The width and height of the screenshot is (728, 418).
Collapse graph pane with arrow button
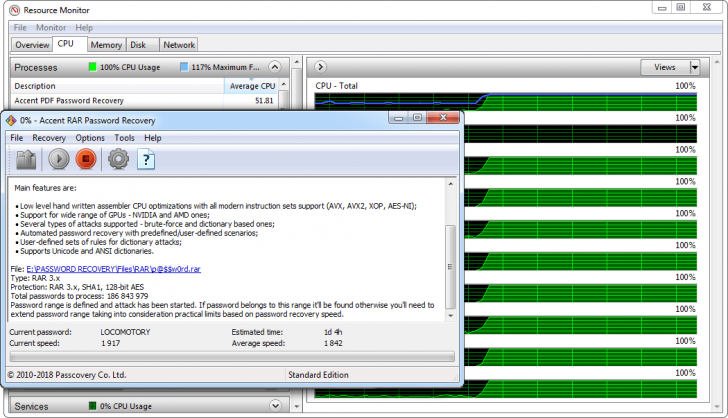[320, 67]
